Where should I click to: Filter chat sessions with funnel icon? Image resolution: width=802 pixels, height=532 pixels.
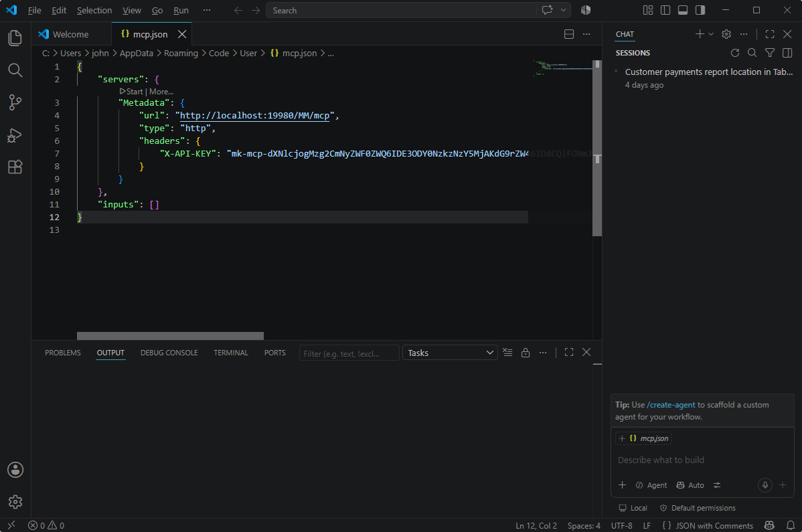click(x=770, y=53)
